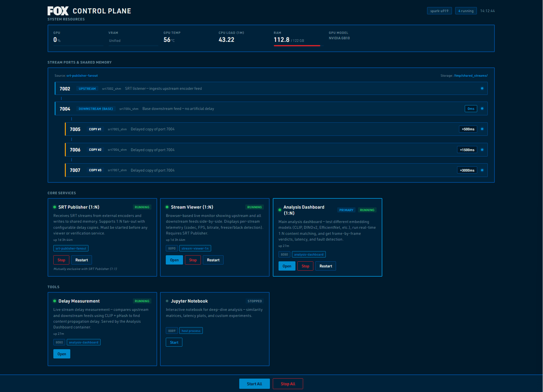Viewport: 543px width, 392px height.
Task: Click the /tmp/shared_streams/ storage path
Action: [x=470, y=76]
